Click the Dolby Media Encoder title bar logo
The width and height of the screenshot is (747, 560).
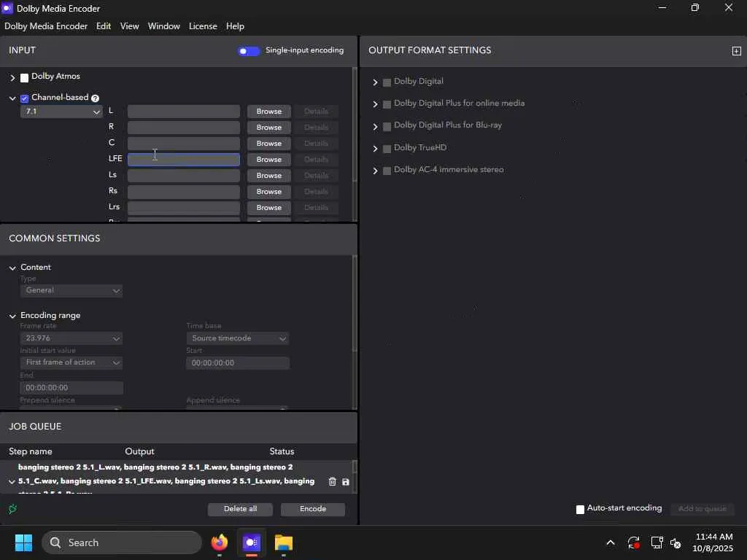(x=7, y=8)
